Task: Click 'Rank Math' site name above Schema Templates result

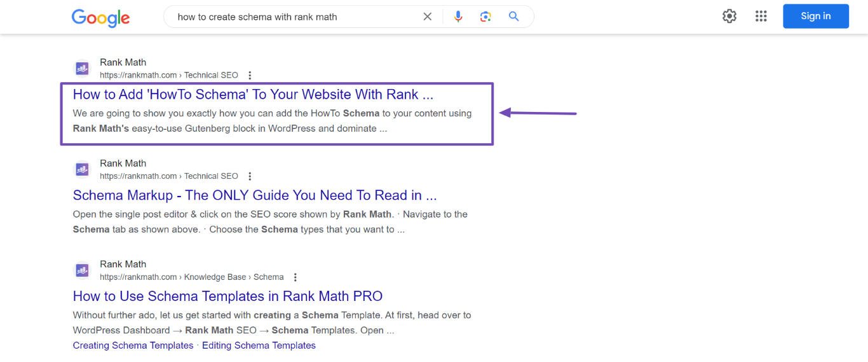Action: pos(123,265)
